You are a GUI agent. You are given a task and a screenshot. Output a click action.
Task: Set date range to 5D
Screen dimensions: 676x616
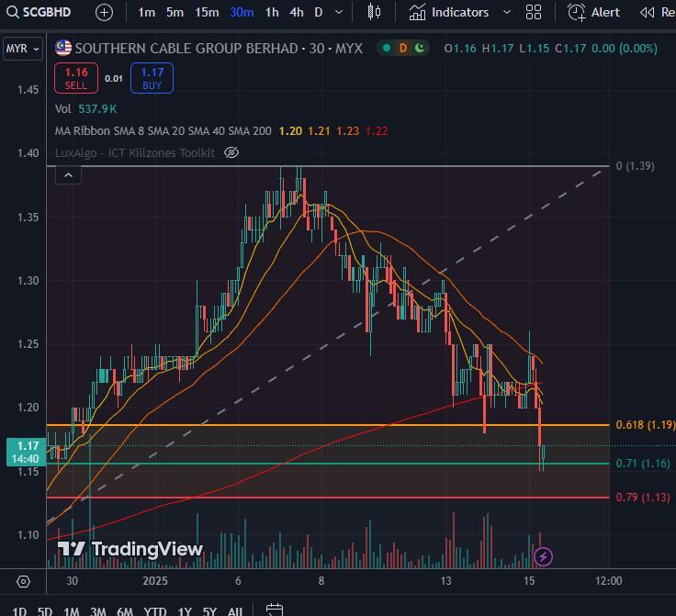tap(44, 611)
